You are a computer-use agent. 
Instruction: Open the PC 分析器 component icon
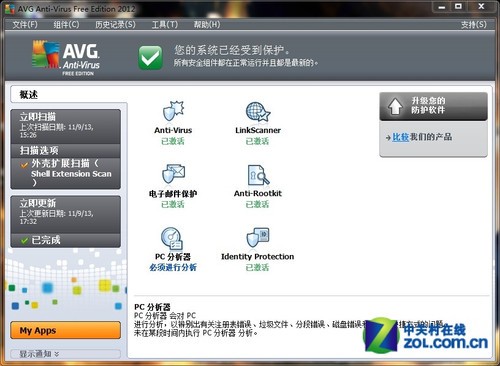pos(172,238)
